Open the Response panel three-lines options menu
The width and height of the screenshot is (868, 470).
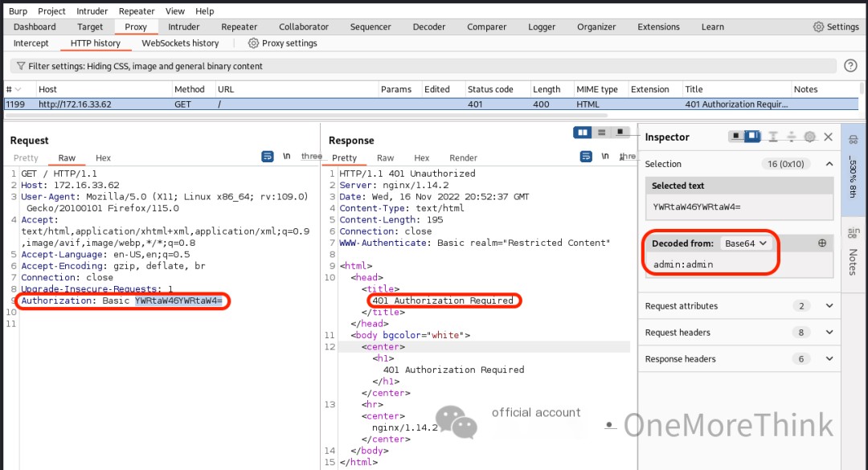pyautogui.click(x=627, y=157)
